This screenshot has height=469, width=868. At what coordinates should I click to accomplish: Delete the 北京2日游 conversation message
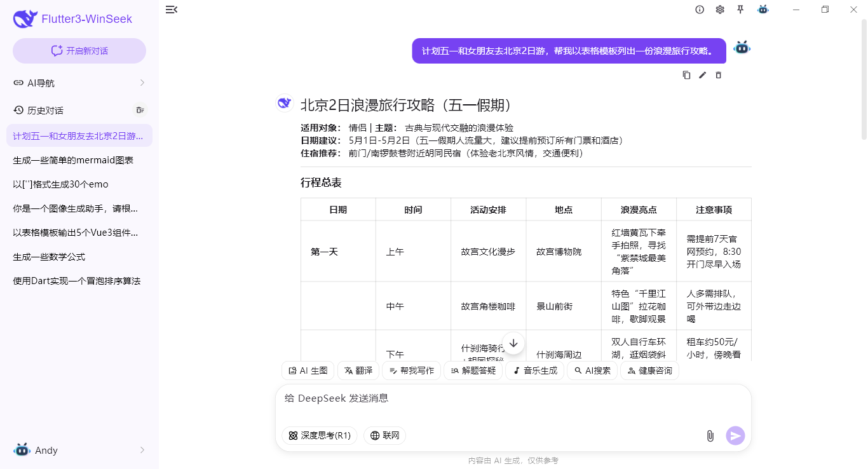pos(718,75)
